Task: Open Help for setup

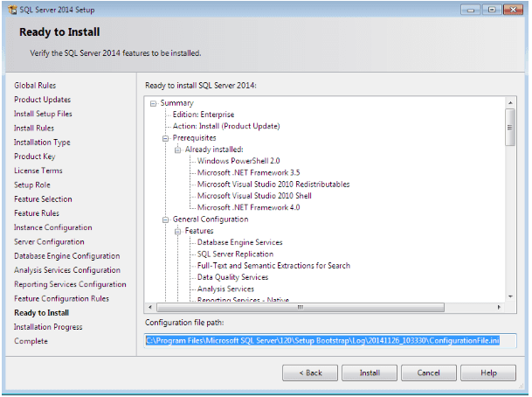Action: (x=487, y=373)
